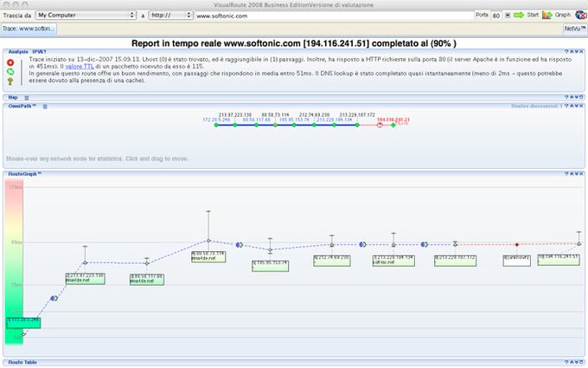The image size is (588, 368).
Task: Click the 194.116.241.51 hop box in RouteGraph
Action: (x=559, y=260)
